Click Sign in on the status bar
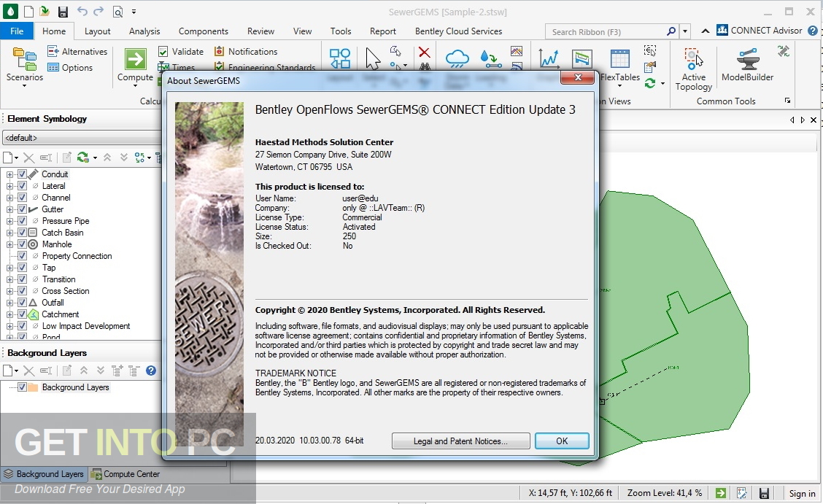 pyautogui.click(x=802, y=494)
